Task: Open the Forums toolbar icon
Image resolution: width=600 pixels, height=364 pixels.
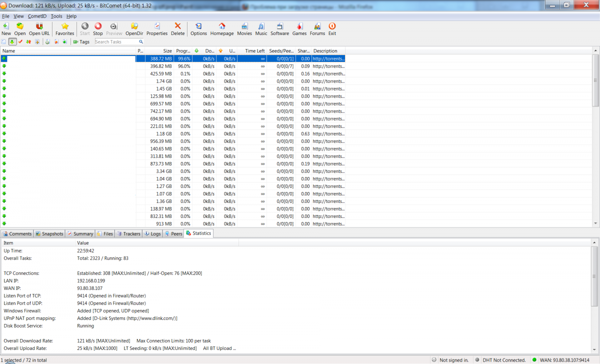Action: (317, 29)
